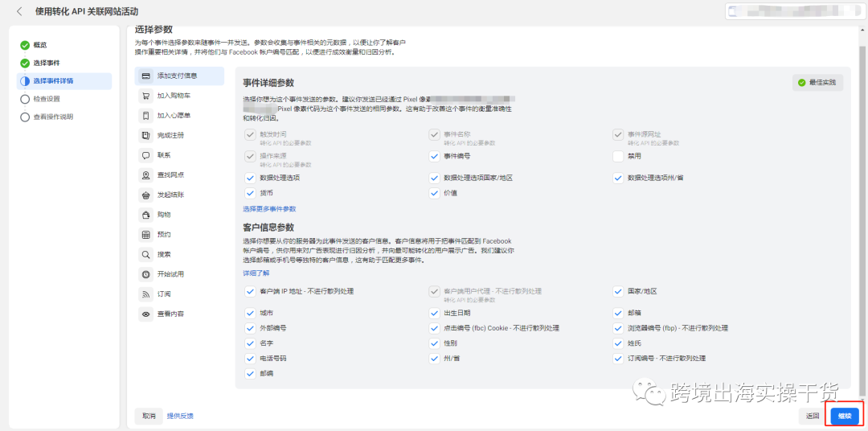Click the 搜索 magnifier icon
This screenshot has height=431, width=868.
[x=146, y=255]
